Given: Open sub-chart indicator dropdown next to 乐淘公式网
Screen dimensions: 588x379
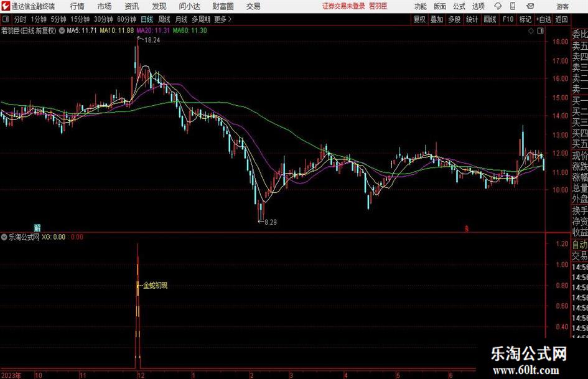Looking at the screenshot, I should pos(4,237).
